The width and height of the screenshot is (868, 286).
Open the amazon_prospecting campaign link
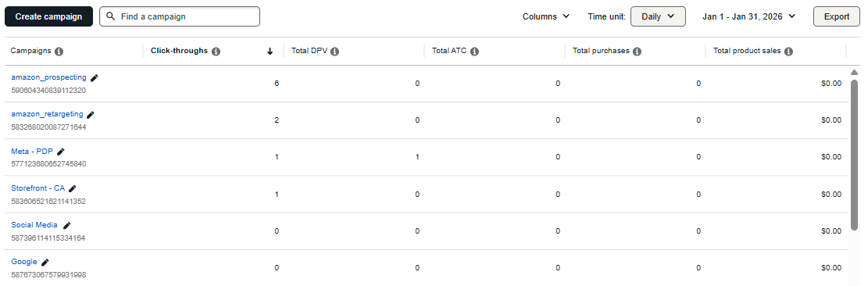48,77
